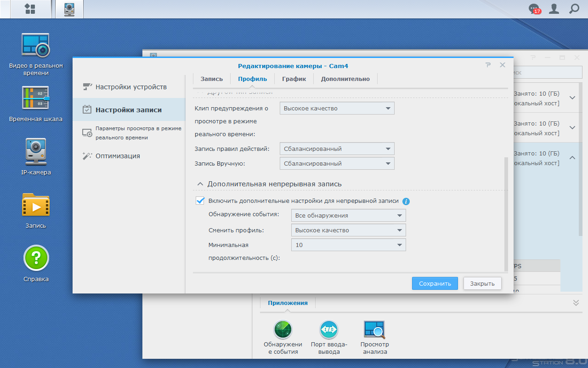Open notifications icon with badge 17
Viewport: 588px width, 368px height.
534,9
